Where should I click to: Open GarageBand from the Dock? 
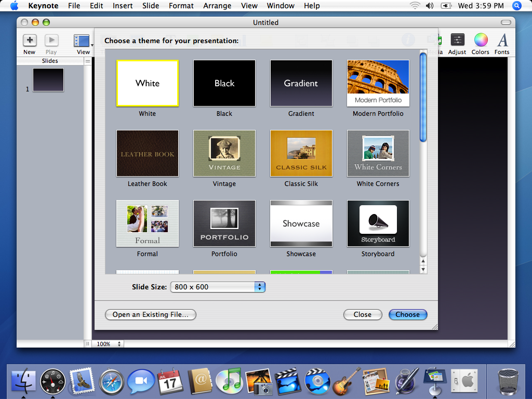[x=347, y=381]
